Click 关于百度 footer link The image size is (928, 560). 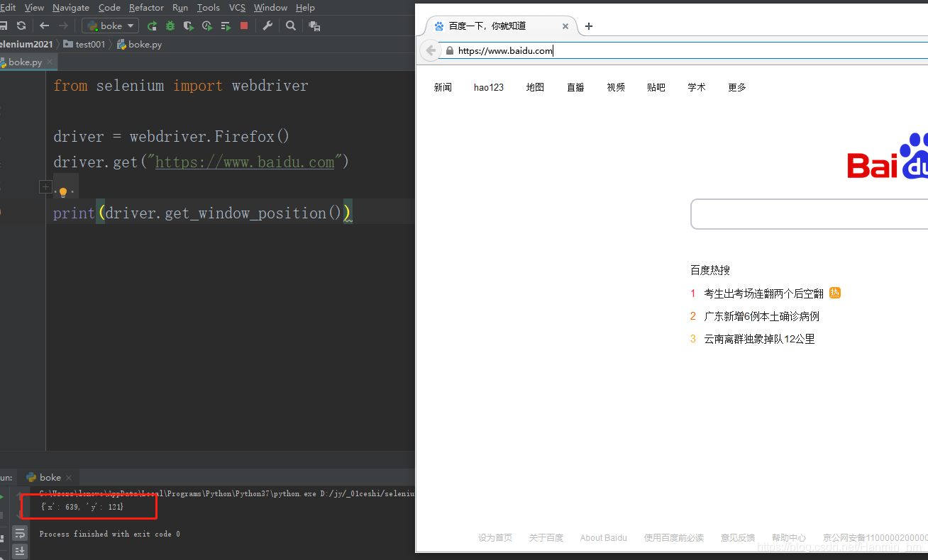coord(546,538)
